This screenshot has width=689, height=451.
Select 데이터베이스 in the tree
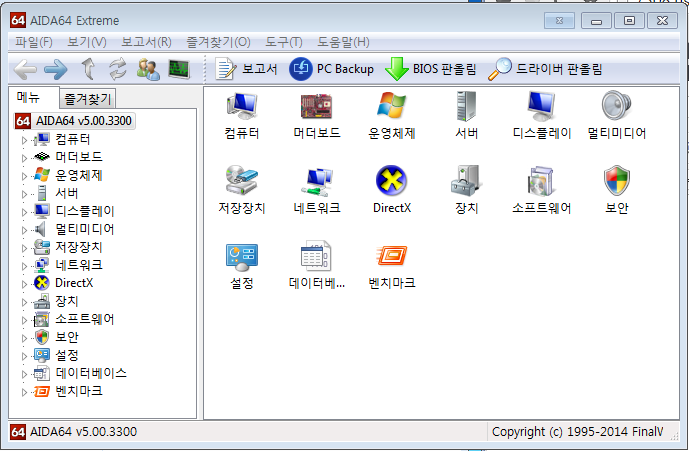pos(91,373)
